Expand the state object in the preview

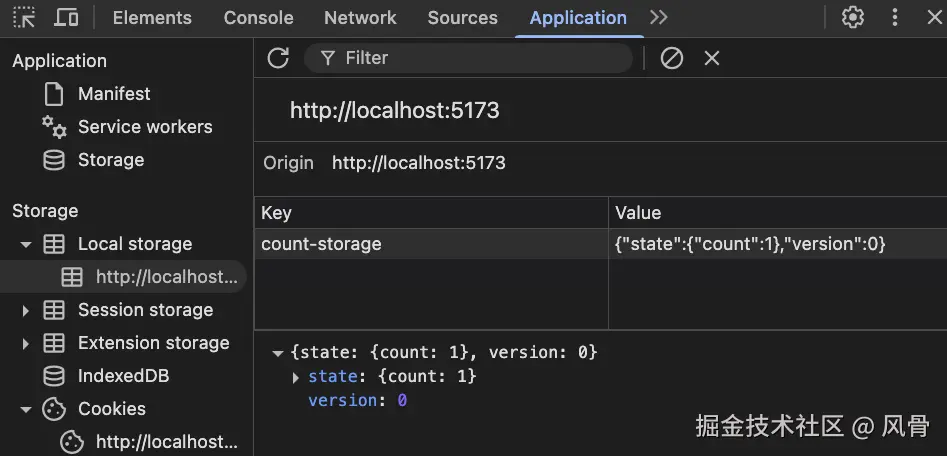[296, 377]
